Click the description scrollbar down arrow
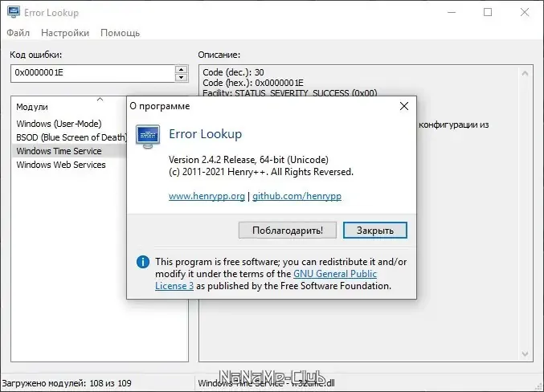 (x=525, y=353)
